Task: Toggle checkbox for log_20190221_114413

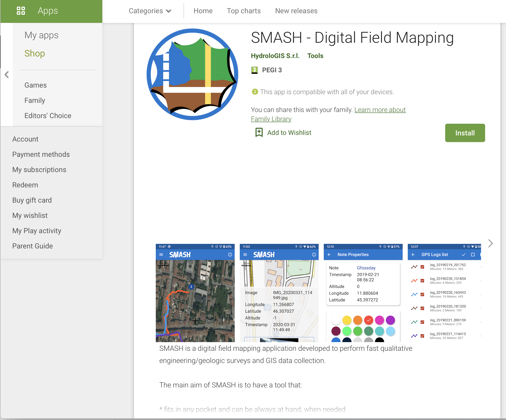Action: [422, 336]
